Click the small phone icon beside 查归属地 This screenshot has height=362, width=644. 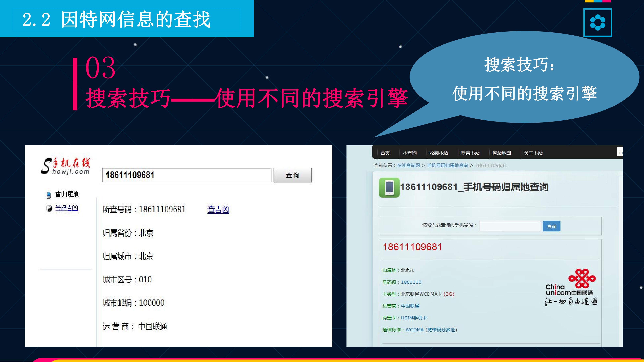[49, 195]
